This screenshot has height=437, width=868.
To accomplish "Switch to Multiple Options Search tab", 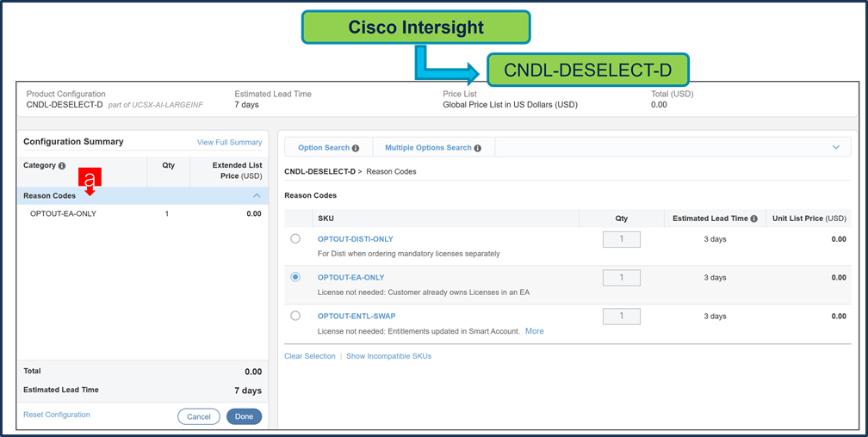I will pyautogui.click(x=433, y=148).
